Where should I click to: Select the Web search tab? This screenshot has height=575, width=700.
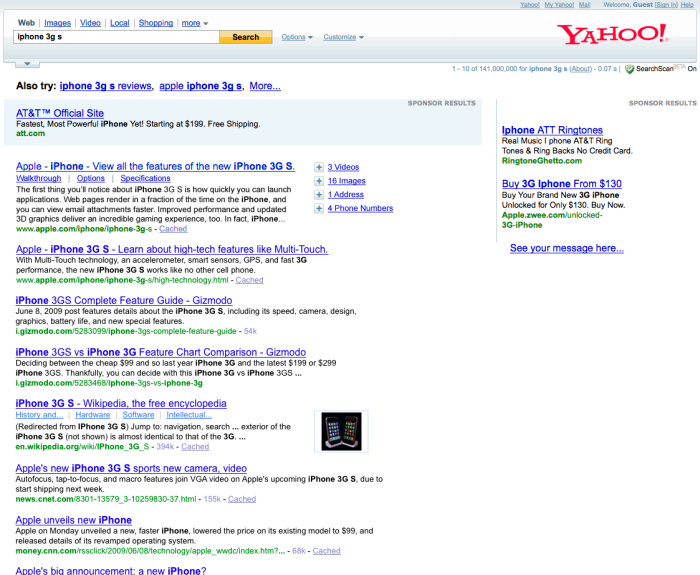click(x=26, y=23)
